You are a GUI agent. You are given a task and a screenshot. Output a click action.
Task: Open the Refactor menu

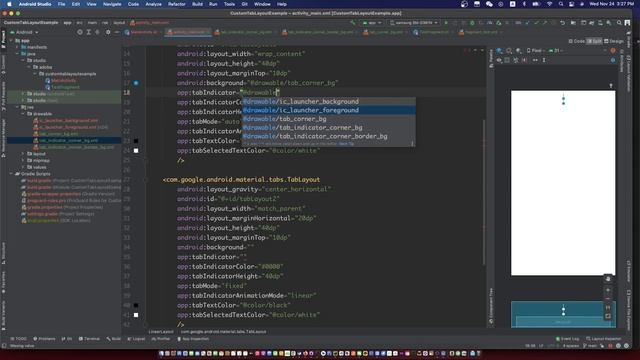[177, 4]
